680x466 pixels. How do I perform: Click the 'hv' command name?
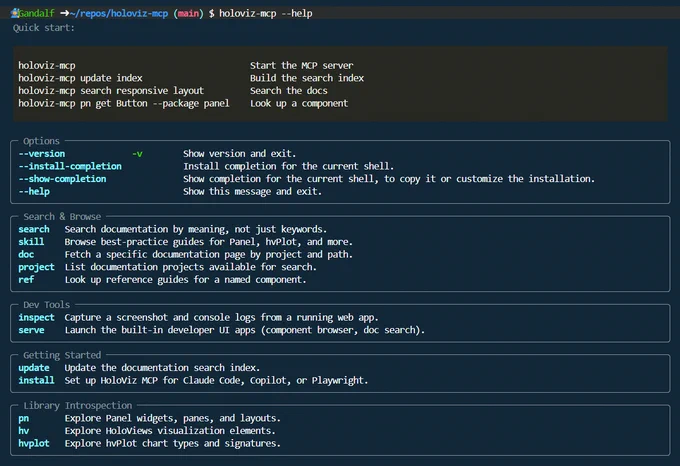[23, 430]
